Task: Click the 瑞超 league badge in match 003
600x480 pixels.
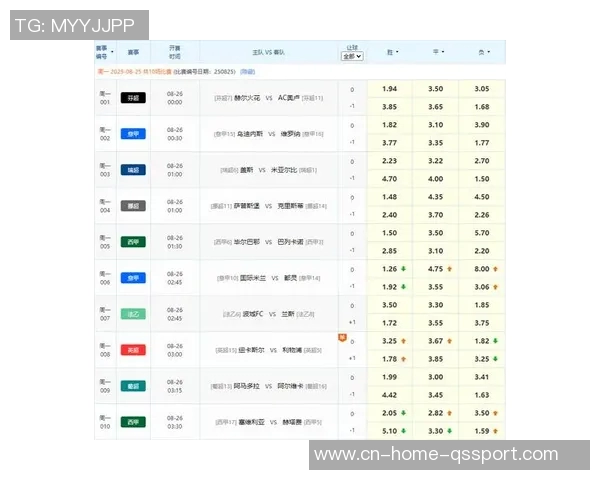Action: coord(133,170)
